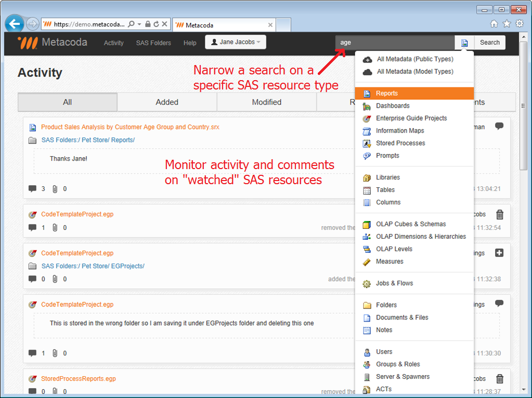This screenshot has width=532, height=398.
Task: Click the browser address bar URL
Action: coord(89,24)
